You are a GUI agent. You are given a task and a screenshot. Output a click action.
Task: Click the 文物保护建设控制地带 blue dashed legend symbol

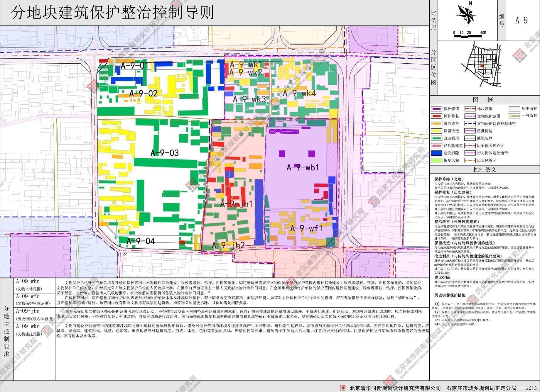point(468,123)
